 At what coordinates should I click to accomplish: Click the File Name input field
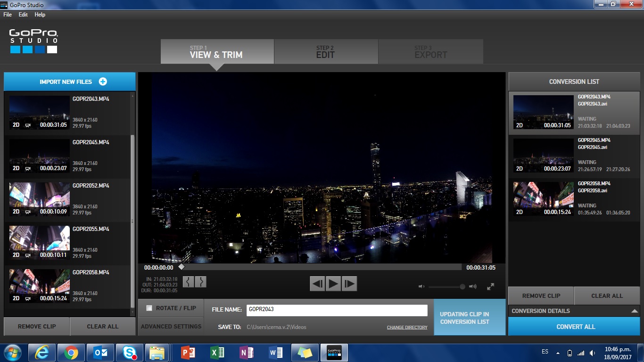pos(337,310)
